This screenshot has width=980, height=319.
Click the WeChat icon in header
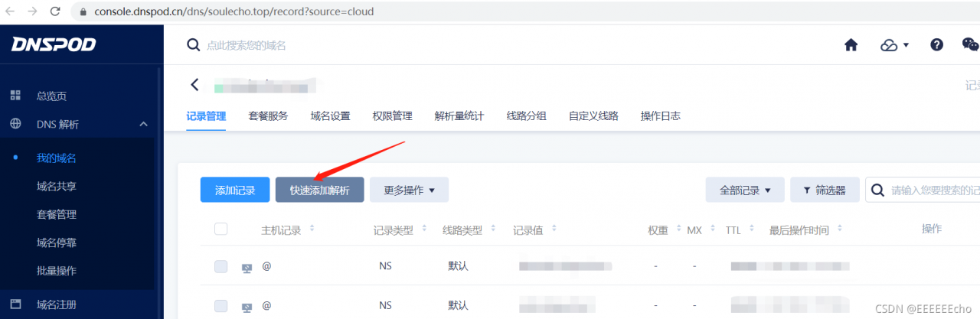(x=970, y=45)
